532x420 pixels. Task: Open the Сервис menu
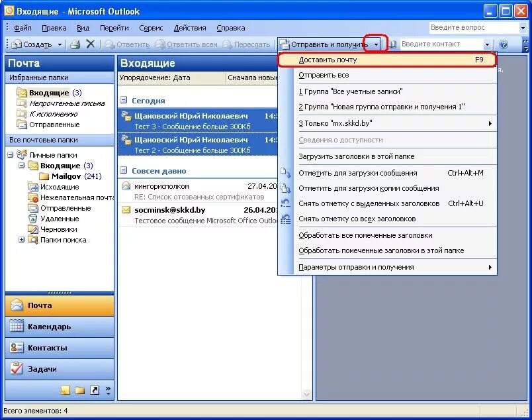tap(151, 28)
